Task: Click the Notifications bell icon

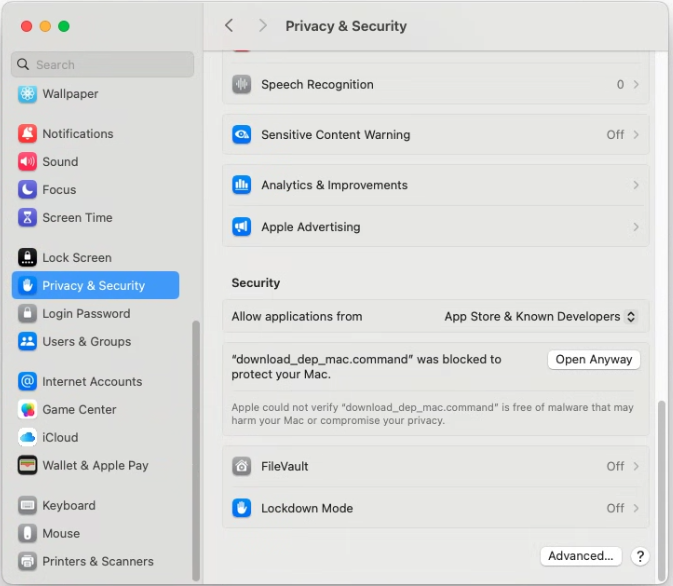Action: [27, 134]
